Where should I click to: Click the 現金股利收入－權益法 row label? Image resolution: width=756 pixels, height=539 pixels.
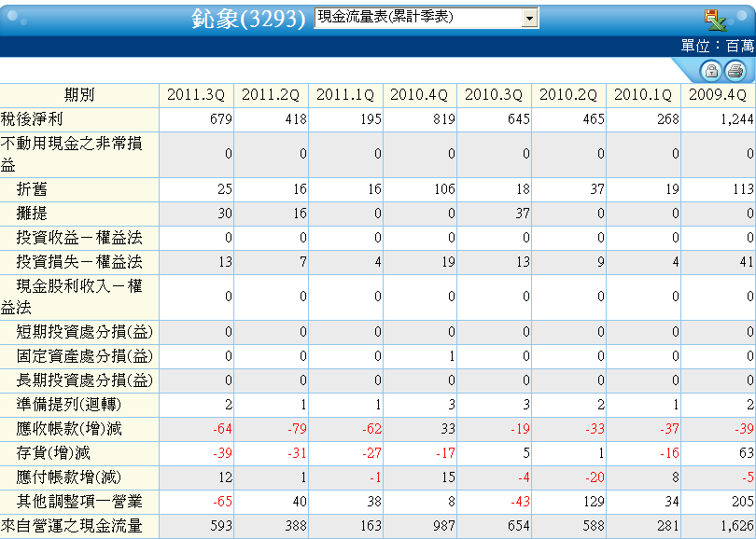point(71,297)
